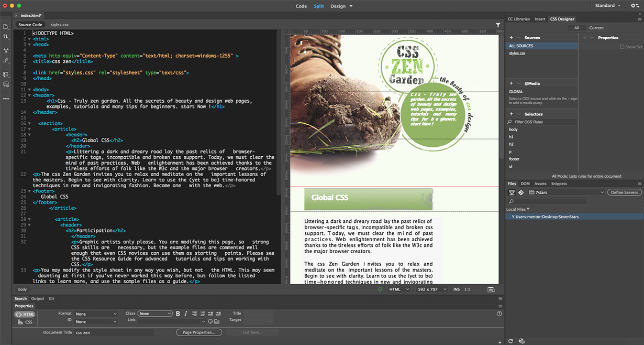
Task: Click the plus icon to add a CSS source
Action: 511,38
